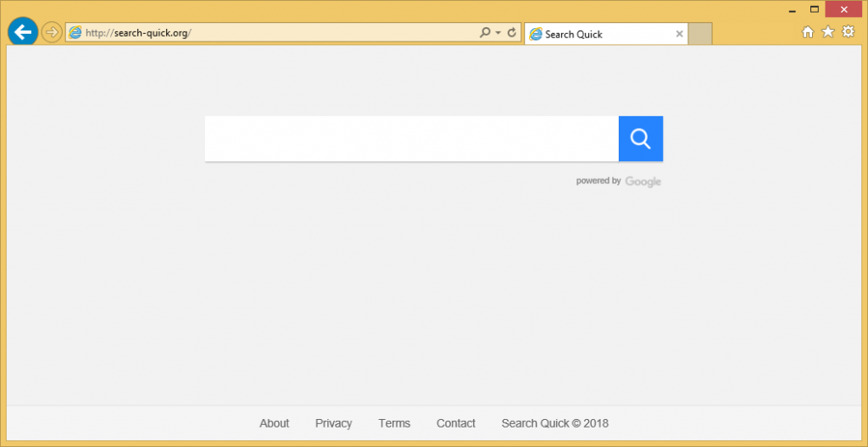
Task: Refresh the page with the reload icon
Action: click(x=511, y=33)
